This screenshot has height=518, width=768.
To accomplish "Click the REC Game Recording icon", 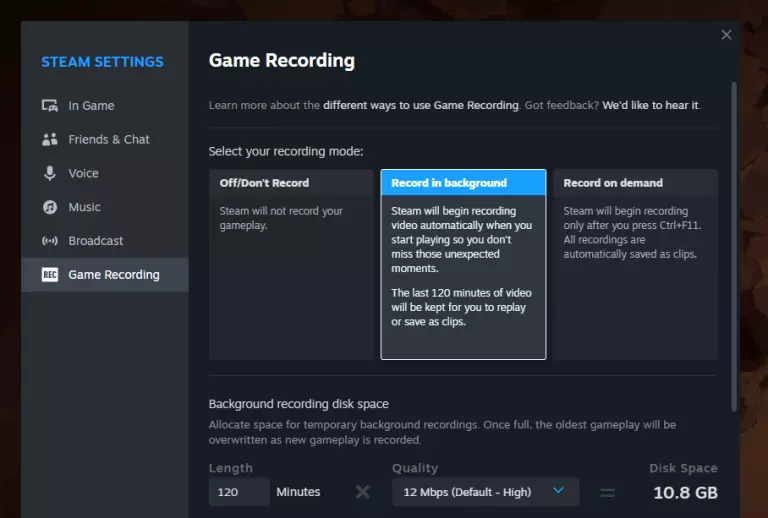I will pos(49,275).
